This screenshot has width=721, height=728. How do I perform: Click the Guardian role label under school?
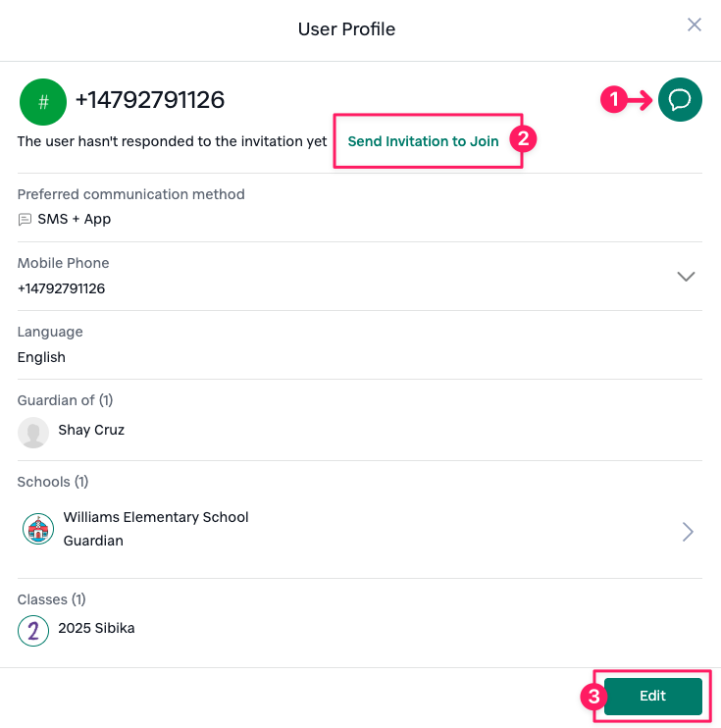pos(93,541)
